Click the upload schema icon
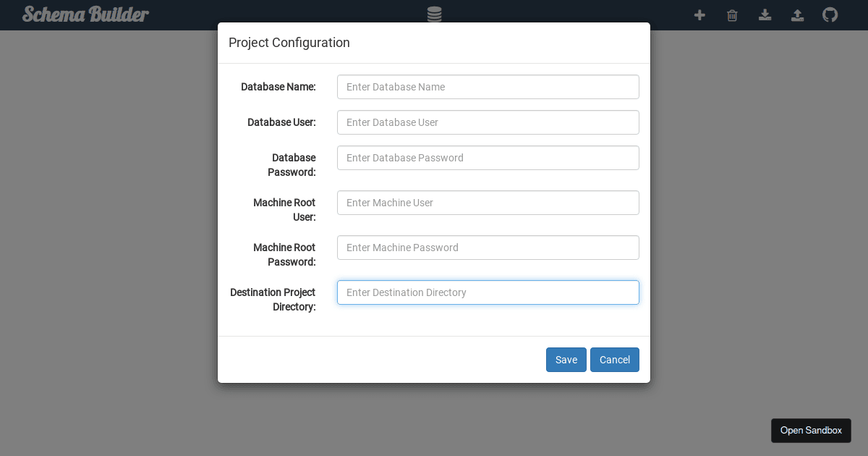The width and height of the screenshot is (868, 456). tap(797, 15)
